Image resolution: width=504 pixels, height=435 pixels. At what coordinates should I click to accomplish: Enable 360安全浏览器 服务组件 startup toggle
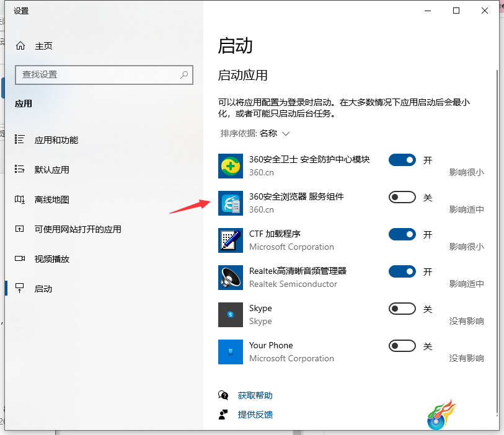pos(402,197)
